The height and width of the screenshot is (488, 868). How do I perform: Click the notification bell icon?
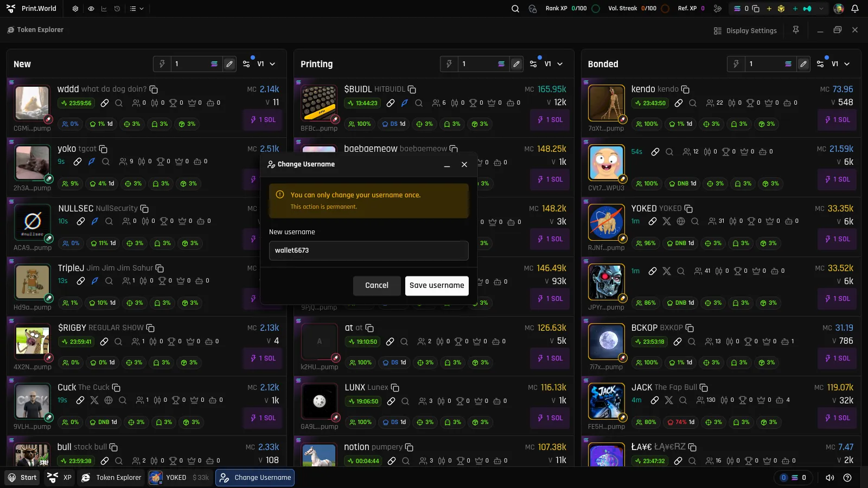[x=855, y=9]
